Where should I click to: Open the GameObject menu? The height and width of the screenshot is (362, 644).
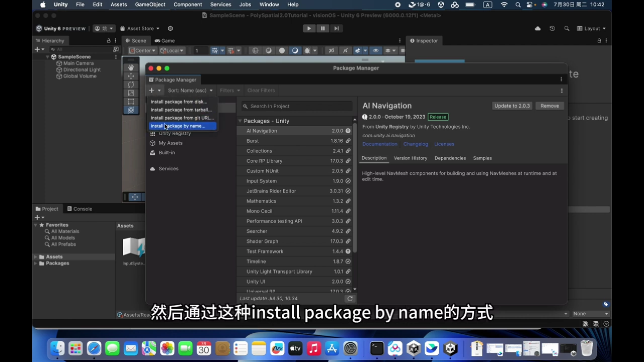pyautogui.click(x=150, y=5)
